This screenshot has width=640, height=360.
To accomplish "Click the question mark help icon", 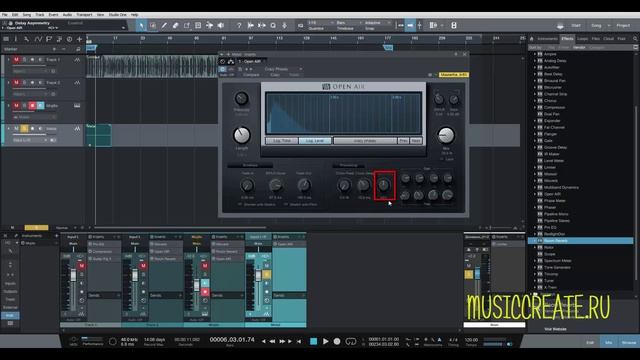I will tap(239, 26).
